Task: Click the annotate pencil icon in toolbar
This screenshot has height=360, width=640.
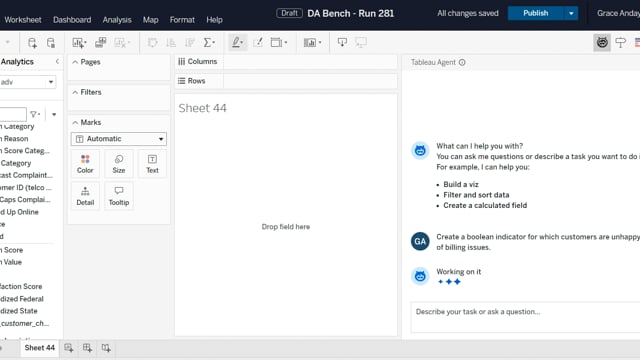Action: (258, 42)
